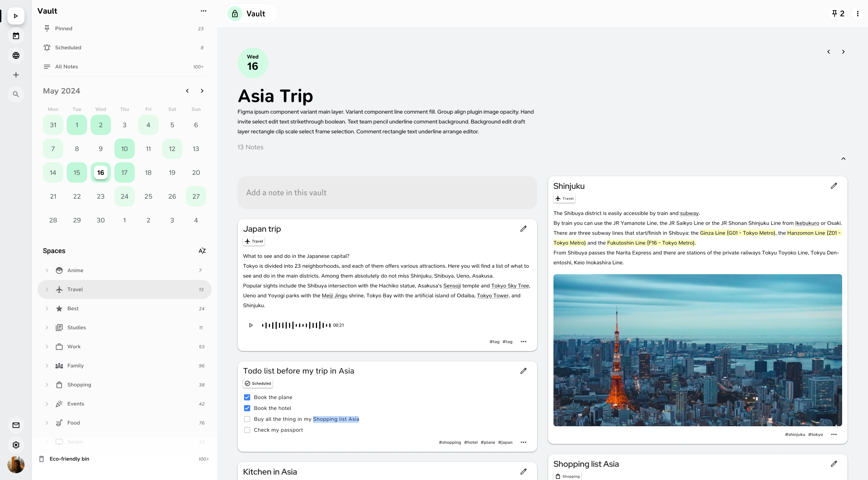
Task: Select the Food space
Action: point(124,423)
